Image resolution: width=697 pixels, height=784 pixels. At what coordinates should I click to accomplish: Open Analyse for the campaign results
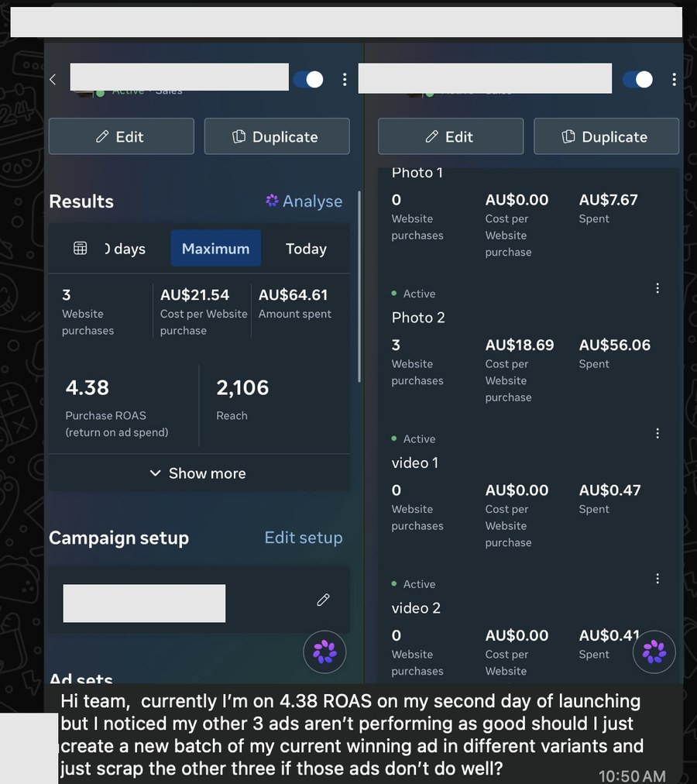pos(304,201)
